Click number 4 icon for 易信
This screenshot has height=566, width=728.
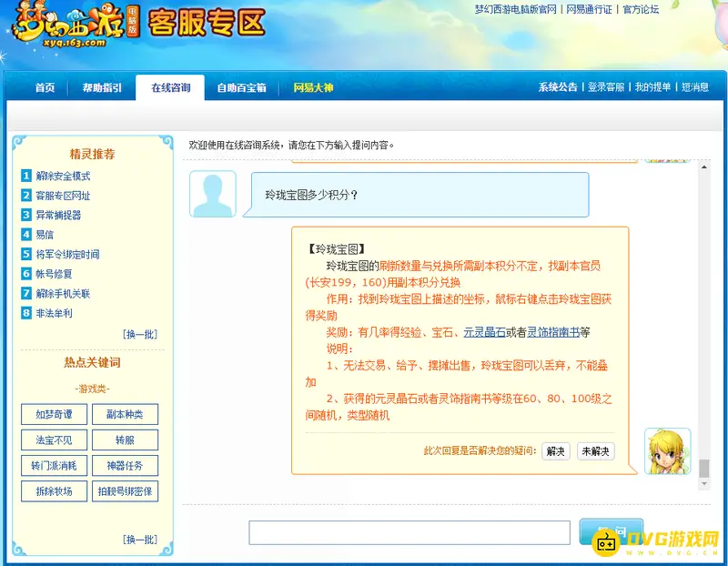click(26, 234)
